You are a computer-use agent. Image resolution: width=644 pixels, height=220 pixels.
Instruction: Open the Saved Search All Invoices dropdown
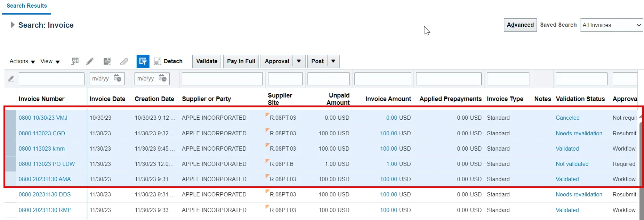tap(611, 25)
